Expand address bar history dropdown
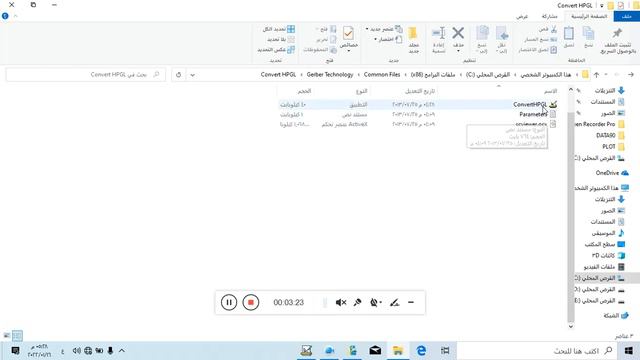 coord(192,75)
